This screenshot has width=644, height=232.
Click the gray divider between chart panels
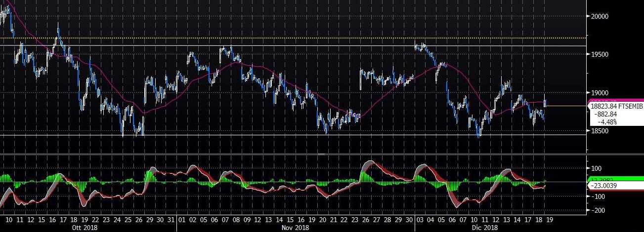pos(297,155)
